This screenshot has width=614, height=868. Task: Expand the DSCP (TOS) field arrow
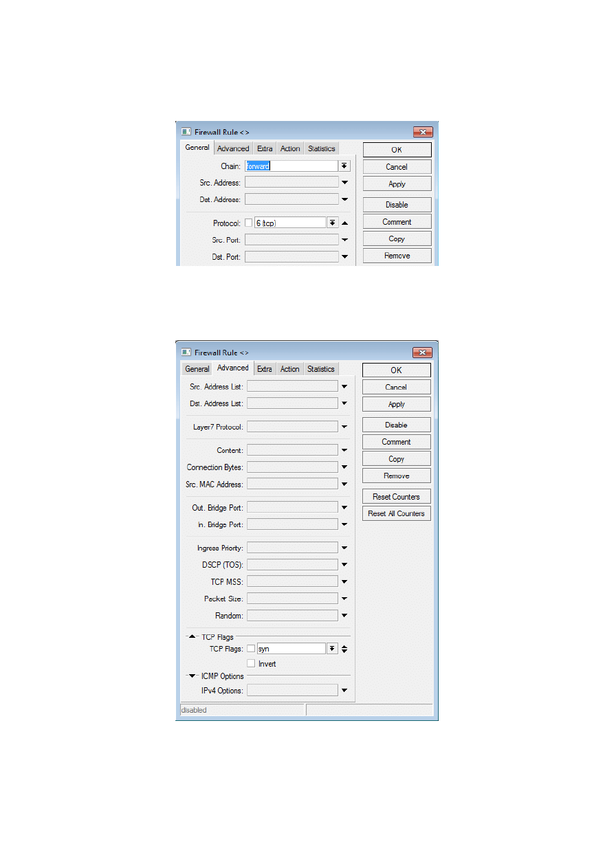[344, 565]
